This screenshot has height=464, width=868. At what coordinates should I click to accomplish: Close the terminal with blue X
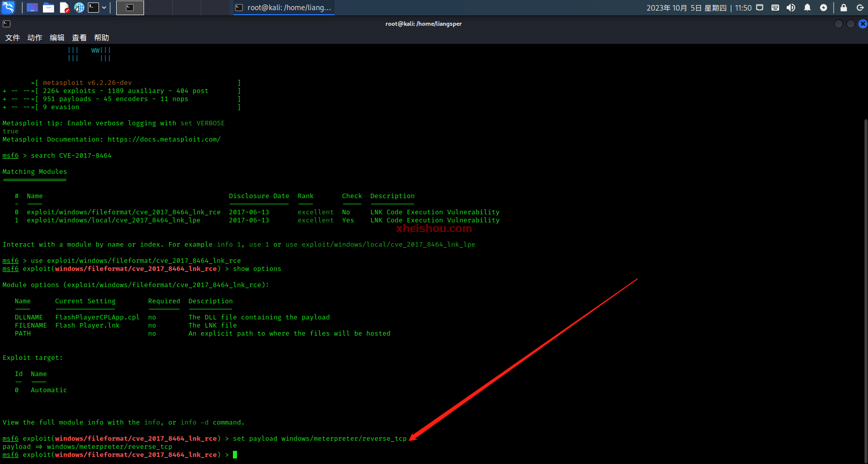click(863, 24)
